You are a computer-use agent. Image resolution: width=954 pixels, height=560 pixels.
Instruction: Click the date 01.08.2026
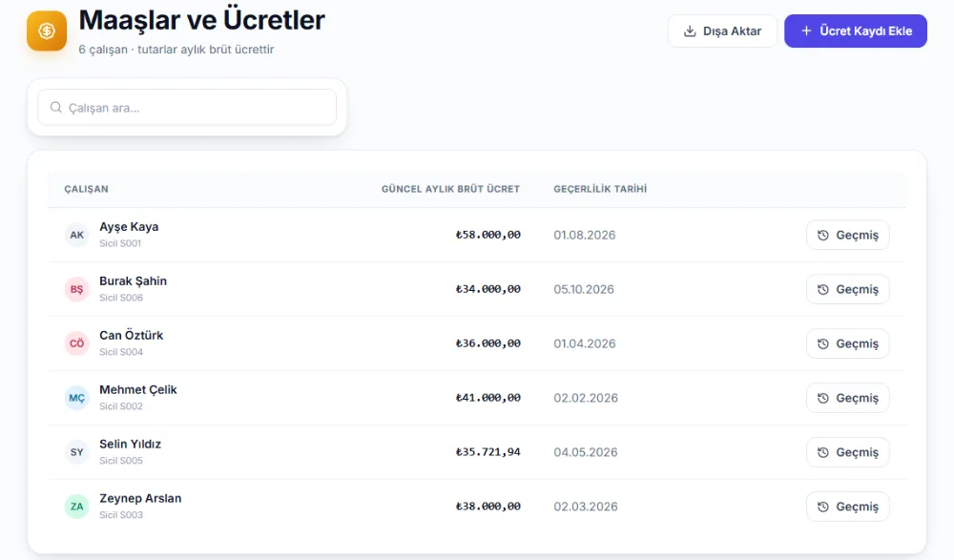click(585, 235)
